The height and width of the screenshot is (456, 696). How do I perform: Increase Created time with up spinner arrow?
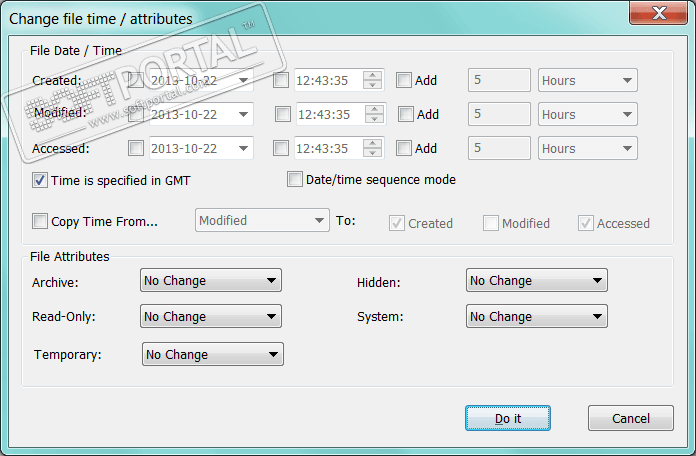372,75
